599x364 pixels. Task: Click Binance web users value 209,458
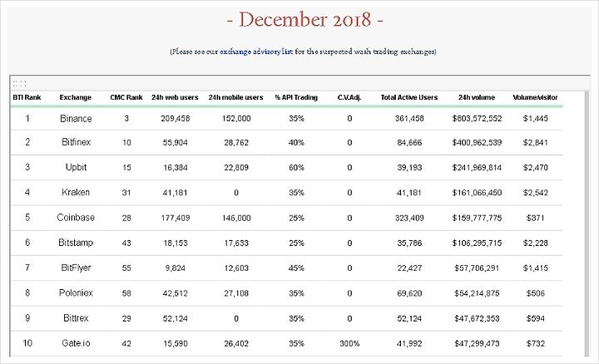(175, 119)
